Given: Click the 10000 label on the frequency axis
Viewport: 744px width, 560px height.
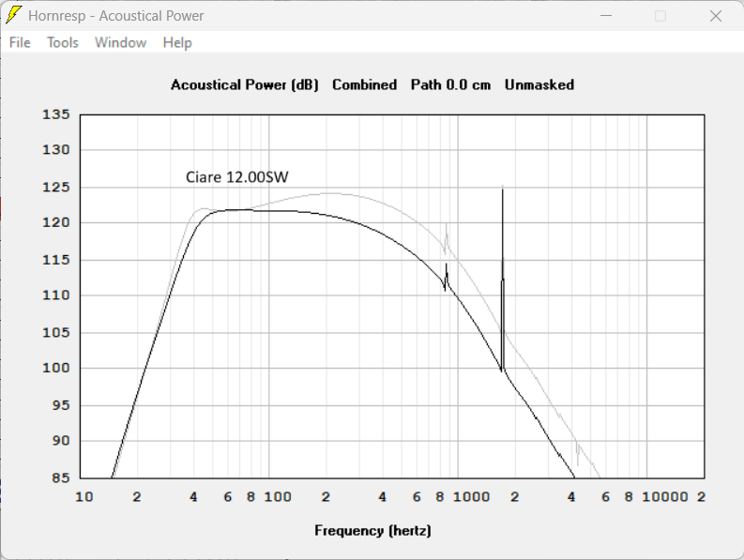Looking at the screenshot, I should 665,497.
